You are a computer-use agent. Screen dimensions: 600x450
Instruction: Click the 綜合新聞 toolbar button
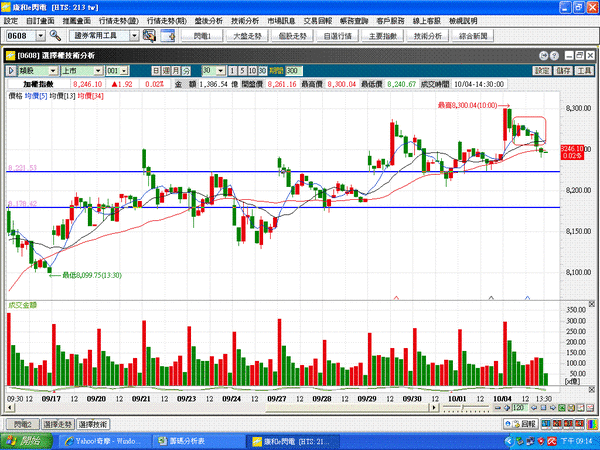coord(473,36)
